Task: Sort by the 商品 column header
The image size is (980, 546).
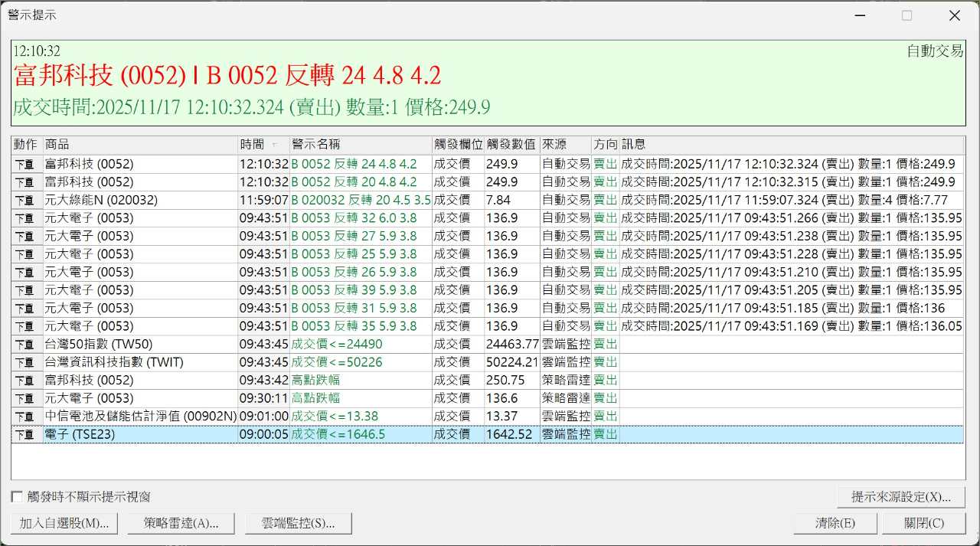Action: click(139, 145)
